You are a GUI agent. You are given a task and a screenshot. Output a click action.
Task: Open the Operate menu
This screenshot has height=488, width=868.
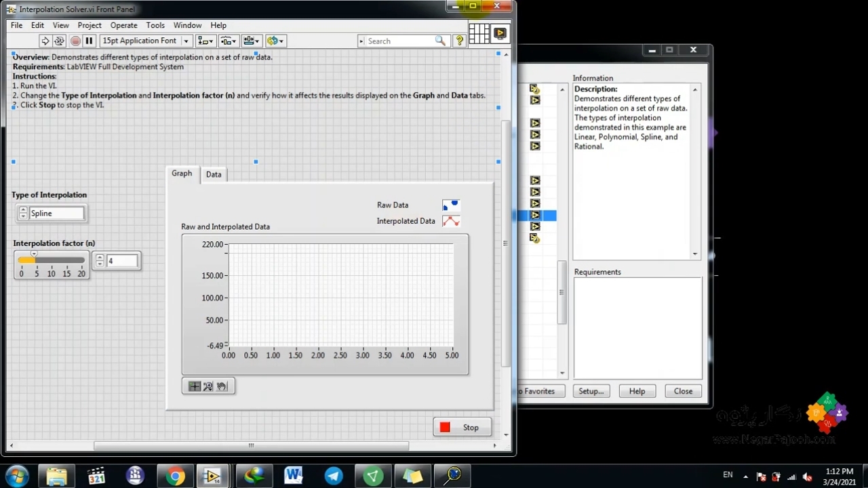(123, 25)
